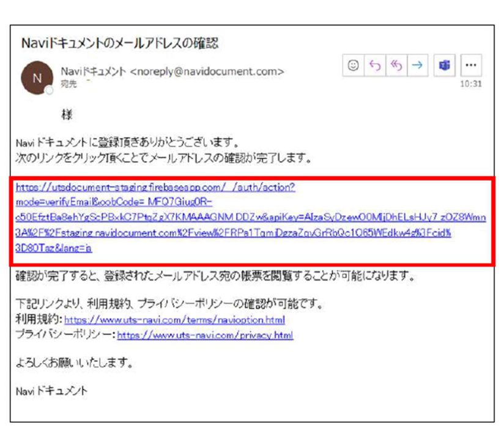This screenshot has width=504, height=437.
Task: Open the emoji reaction picker
Action: pyautogui.click(x=354, y=66)
